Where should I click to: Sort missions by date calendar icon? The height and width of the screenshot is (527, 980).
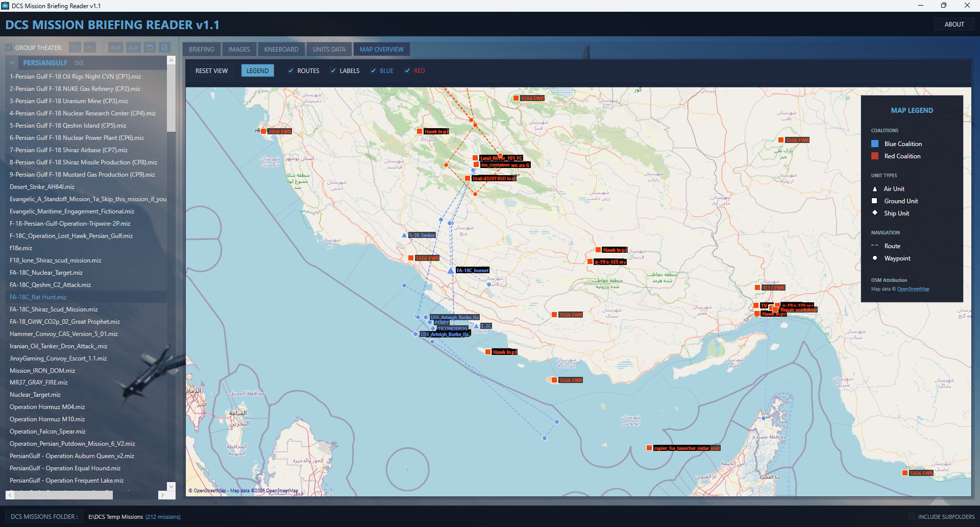pyautogui.click(x=150, y=47)
